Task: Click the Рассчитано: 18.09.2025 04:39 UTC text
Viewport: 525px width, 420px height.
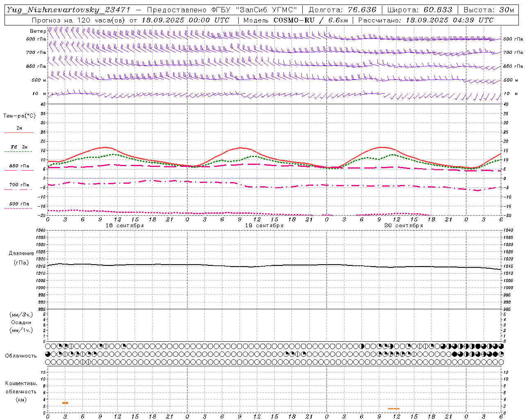Action: click(x=426, y=20)
